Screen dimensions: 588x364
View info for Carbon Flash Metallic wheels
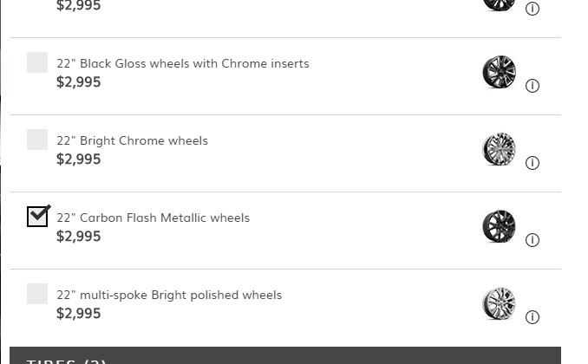532,240
